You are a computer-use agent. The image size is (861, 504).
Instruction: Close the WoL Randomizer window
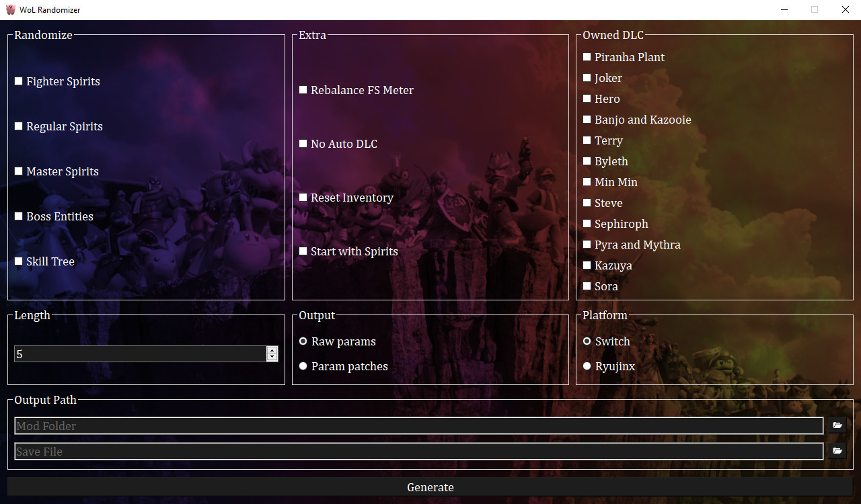[846, 9]
